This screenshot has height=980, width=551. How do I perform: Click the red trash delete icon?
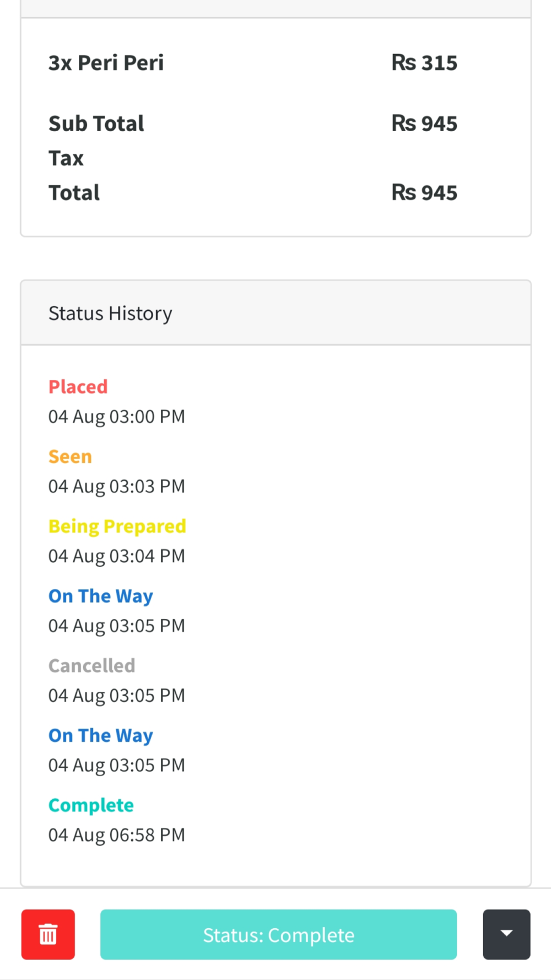[48, 934]
